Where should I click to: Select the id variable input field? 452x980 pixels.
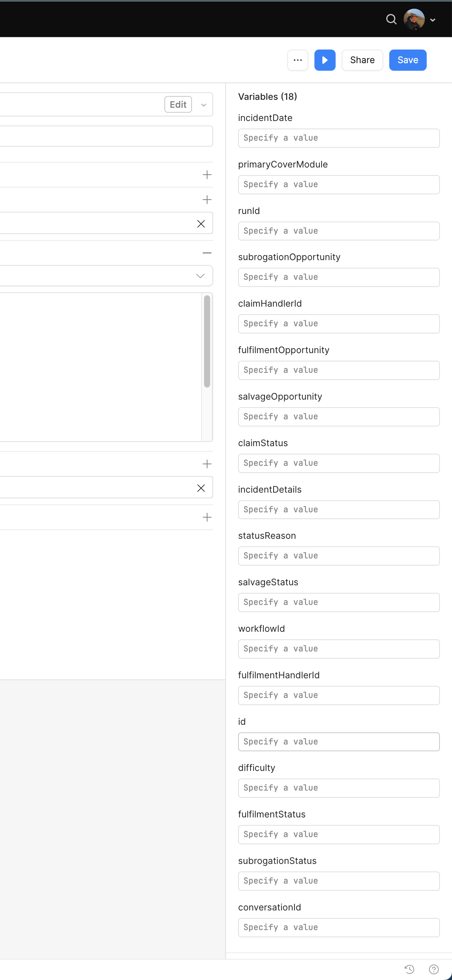tap(338, 741)
